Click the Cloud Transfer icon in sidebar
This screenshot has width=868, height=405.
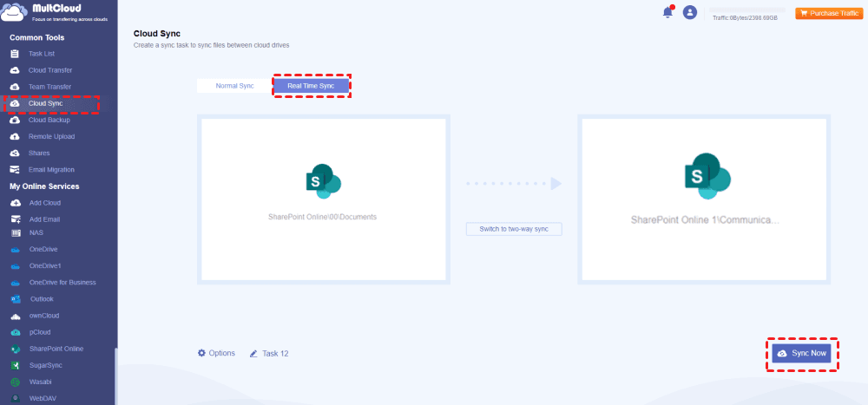click(15, 70)
